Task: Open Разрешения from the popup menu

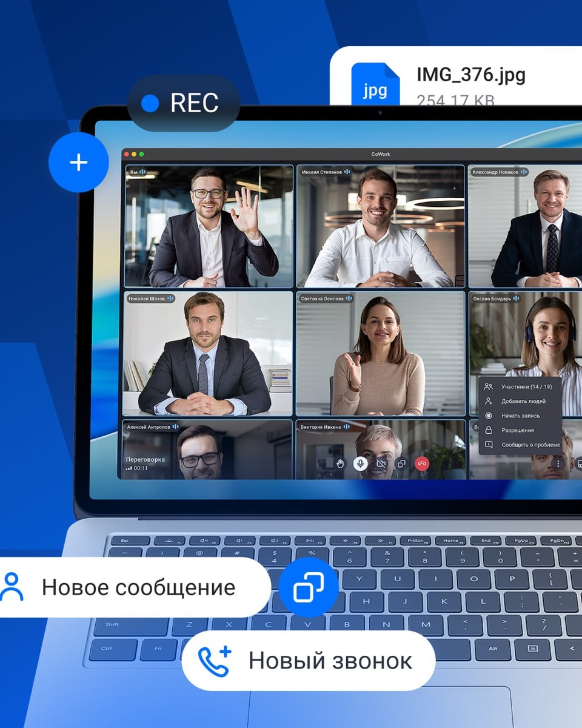Action: (520, 430)
